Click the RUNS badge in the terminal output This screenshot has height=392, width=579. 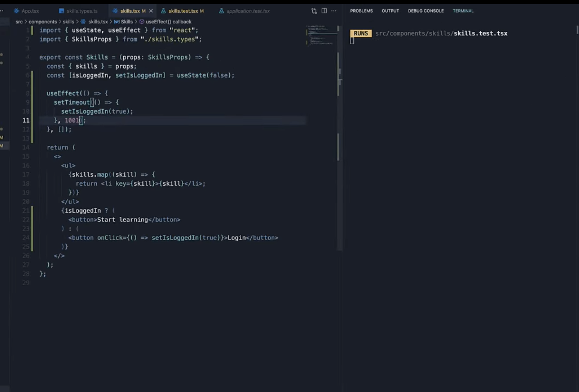pyautogui.click(x=361, y=33)
